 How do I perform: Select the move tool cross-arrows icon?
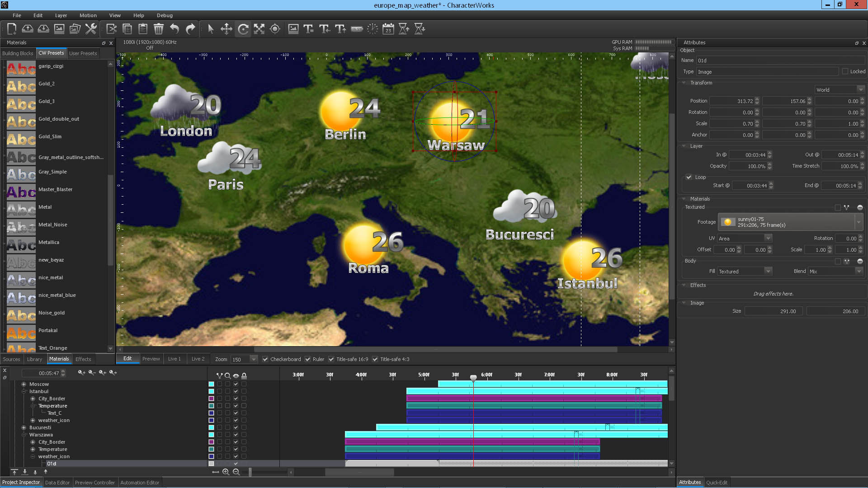click(x=226, y=29)
